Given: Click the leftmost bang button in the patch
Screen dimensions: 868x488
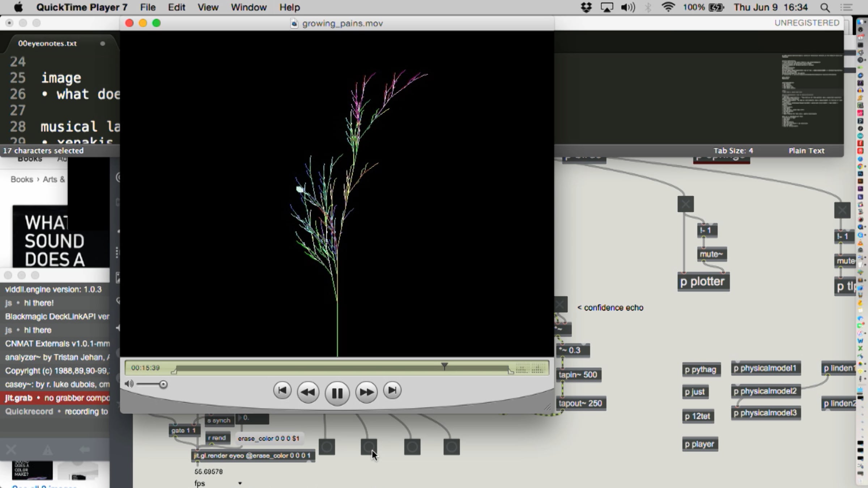Looking at the screenshot, I should tap(327, 447).
